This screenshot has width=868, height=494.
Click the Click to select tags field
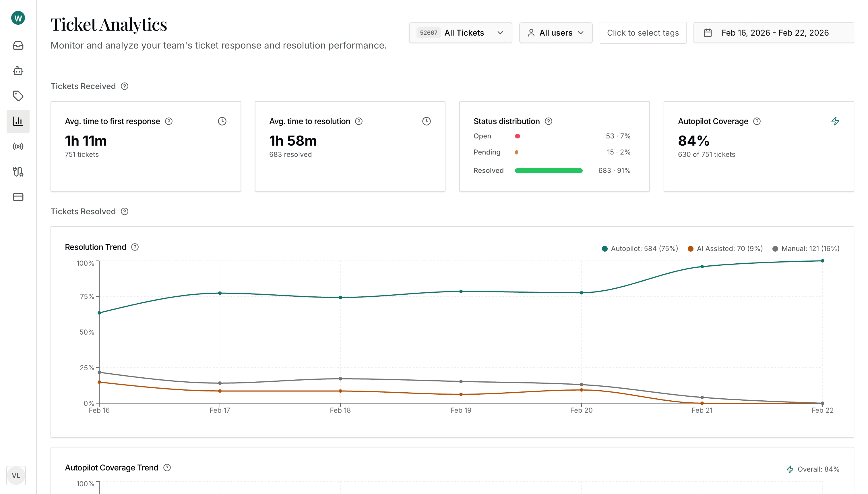coord(643,32)
